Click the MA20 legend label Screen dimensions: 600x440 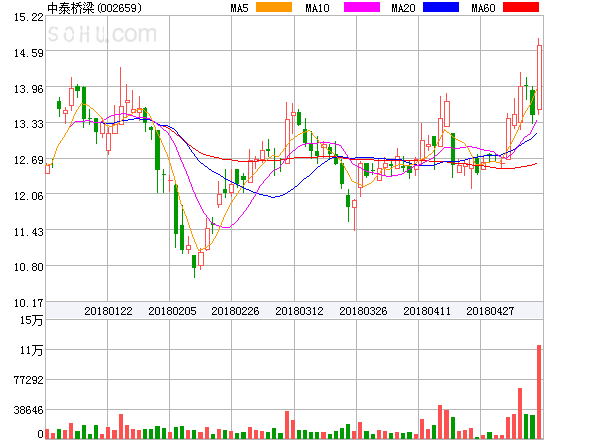coord(403,8)
